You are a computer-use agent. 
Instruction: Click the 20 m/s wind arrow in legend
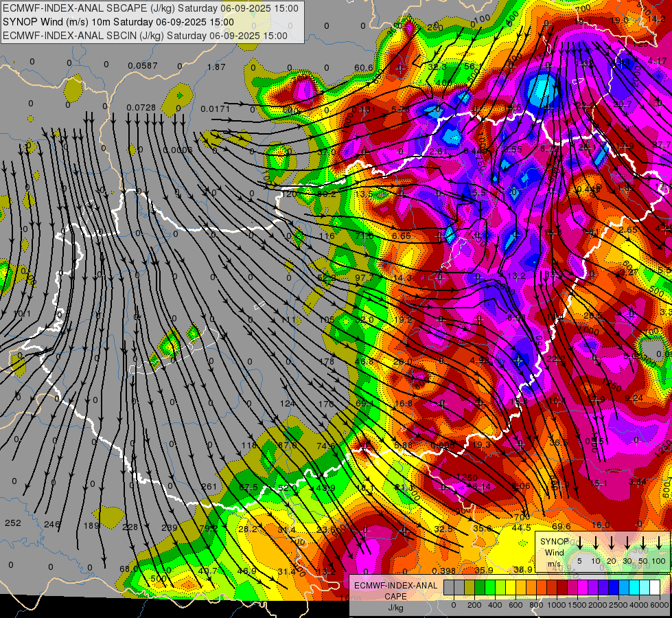point(612,542)
